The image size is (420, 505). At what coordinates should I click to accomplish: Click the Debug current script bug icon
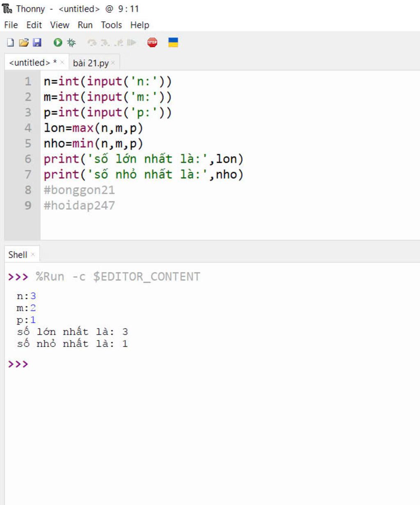tap(71, 42)
